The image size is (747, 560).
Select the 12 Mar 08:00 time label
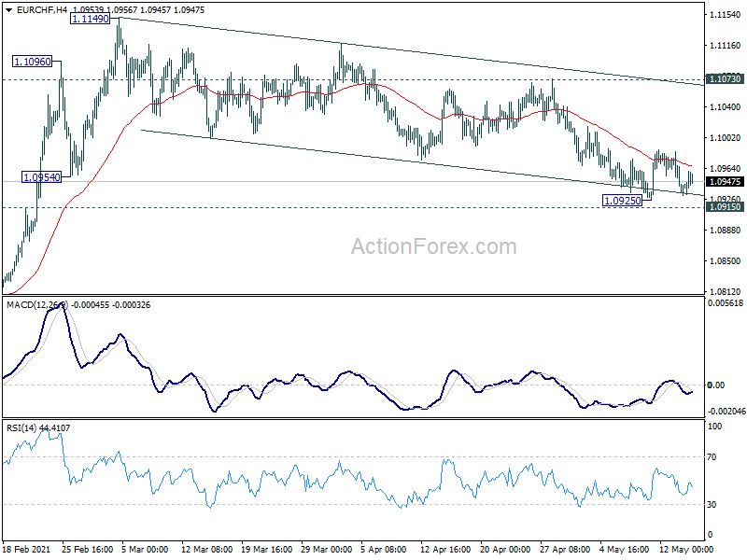(206, 550)
